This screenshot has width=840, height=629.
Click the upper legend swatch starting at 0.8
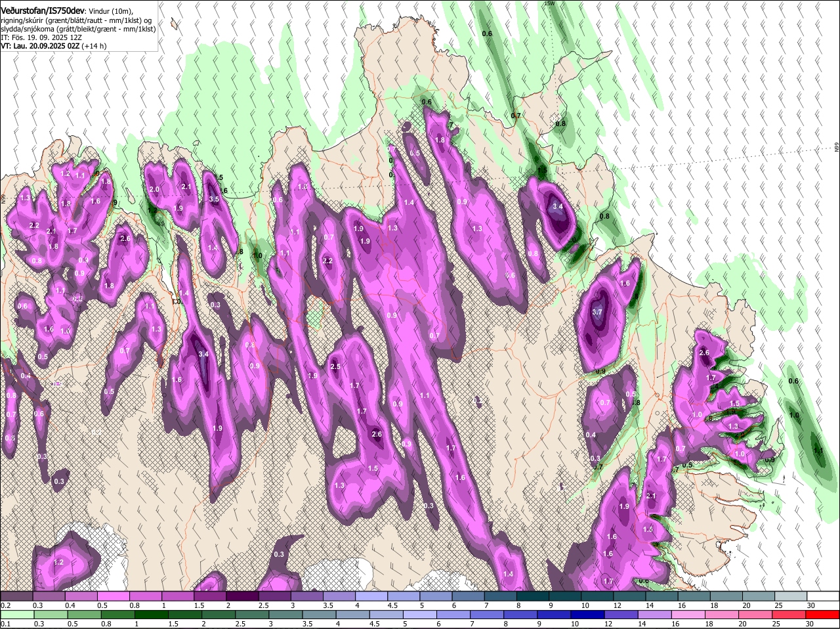(145, 596)
